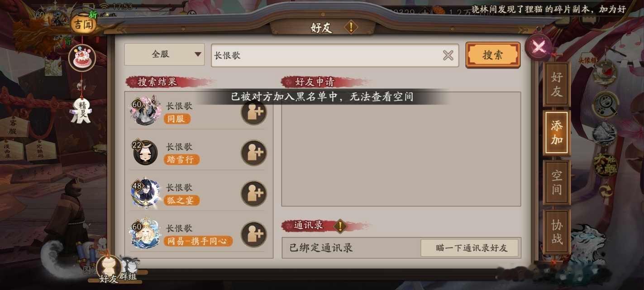Close the friends panel with pink X
The width and height of the screenshot is (644, 290).
[539, 47]
